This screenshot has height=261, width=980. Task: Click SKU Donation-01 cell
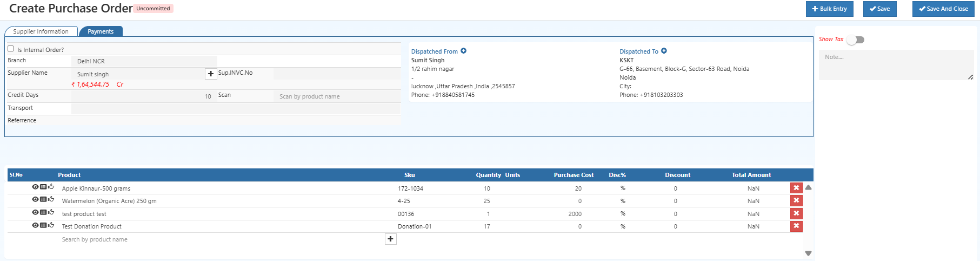(x=415, y=226)
